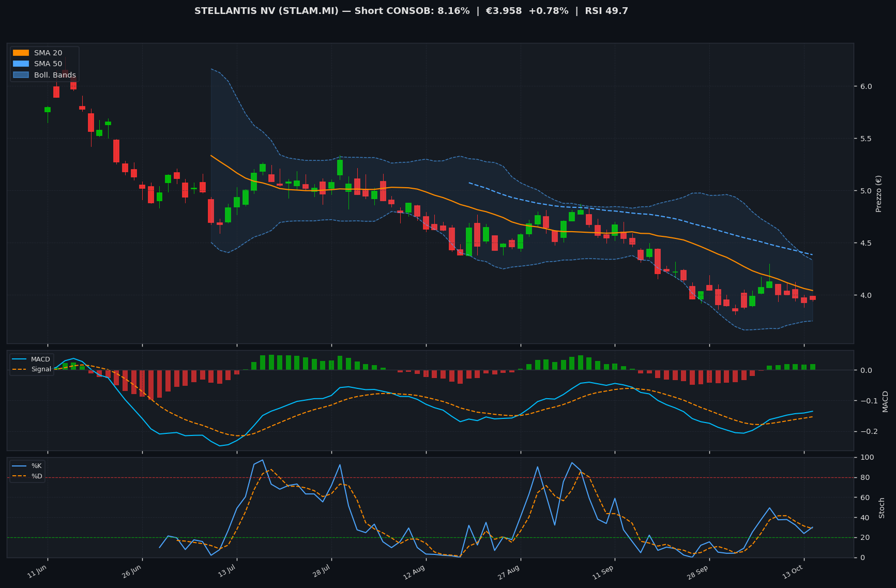Click the 60 stochastic axis value

pyautogui.click(x=866, y=497)
